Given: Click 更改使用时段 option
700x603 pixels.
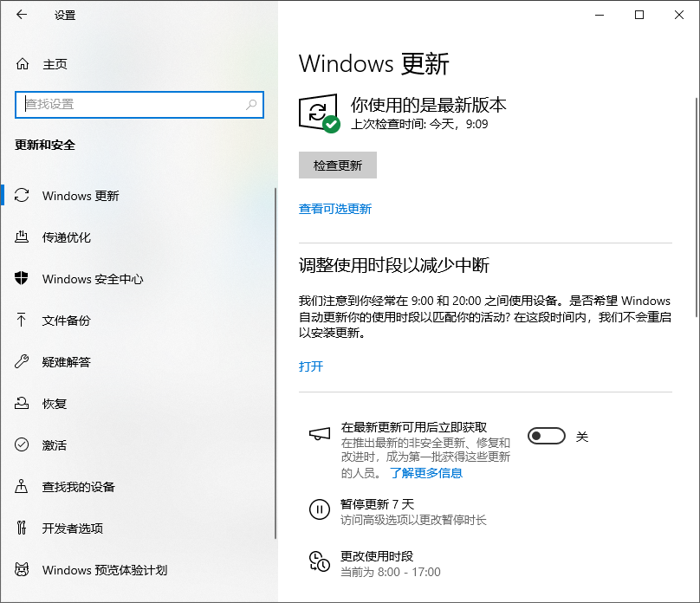Looking at the screenshot, I should (x=377, y=555).
